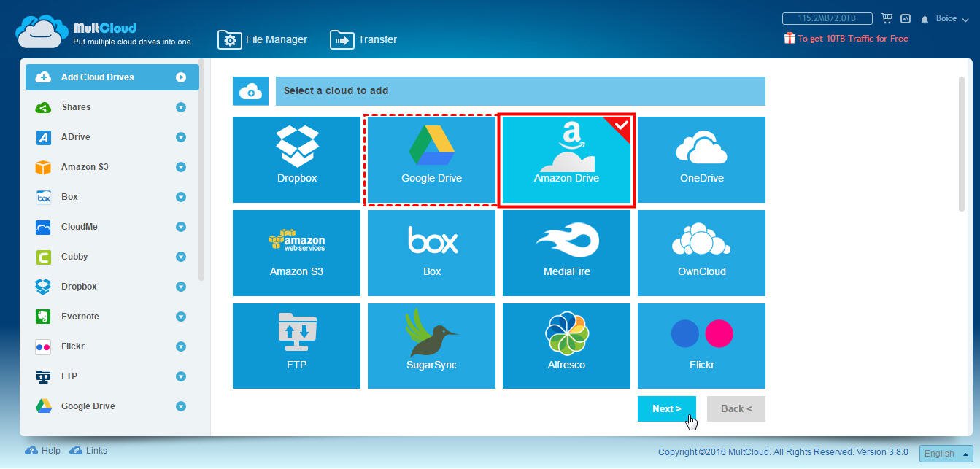Expand the CloudMe dropdown arrow
Image resolution: width=980 pixels, height=469 pixels.
click(181, 227)
